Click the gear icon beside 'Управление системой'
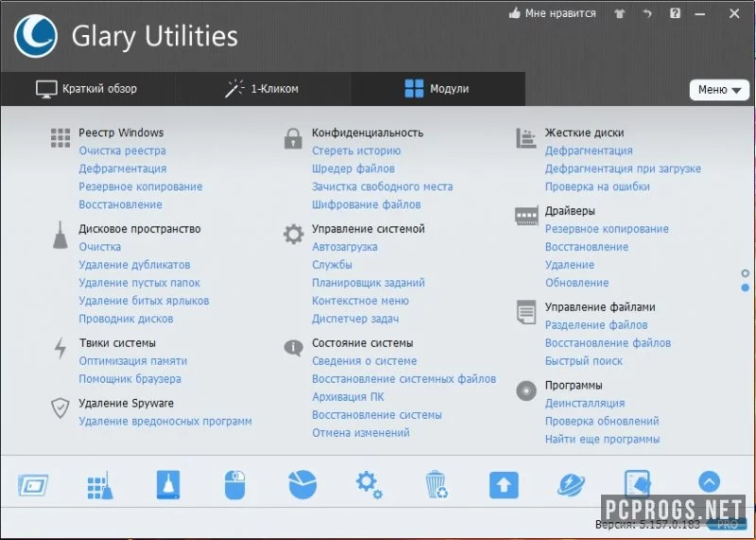 (x=293, y=235)
